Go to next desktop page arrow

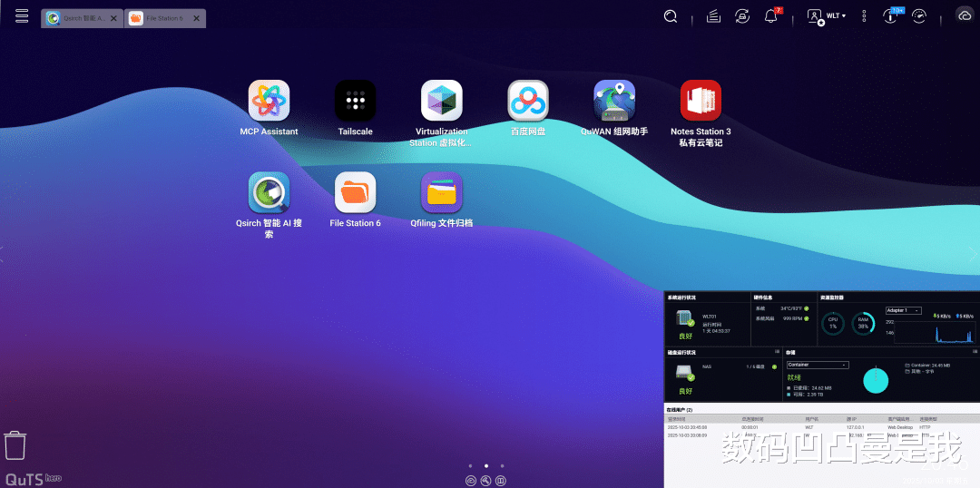tap(973, 254)
